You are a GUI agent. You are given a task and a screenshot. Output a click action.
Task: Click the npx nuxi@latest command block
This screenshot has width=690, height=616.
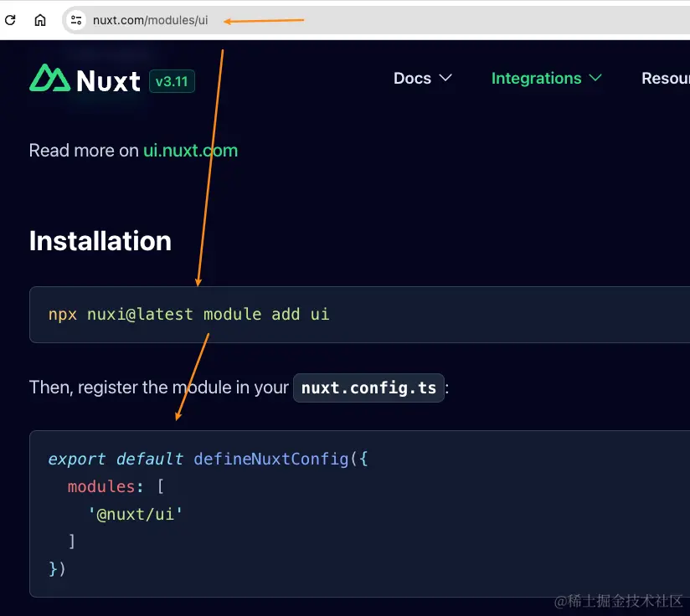point(189,315)
